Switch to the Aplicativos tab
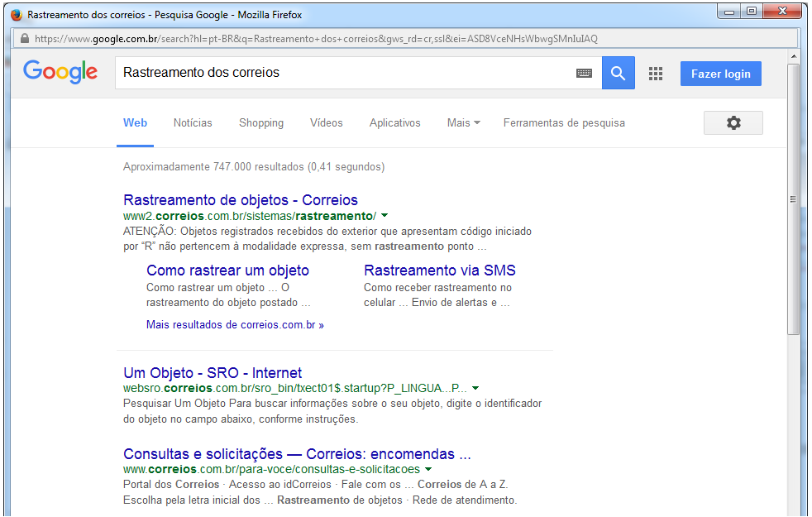The image size is (812, 517). coord(394,122)
